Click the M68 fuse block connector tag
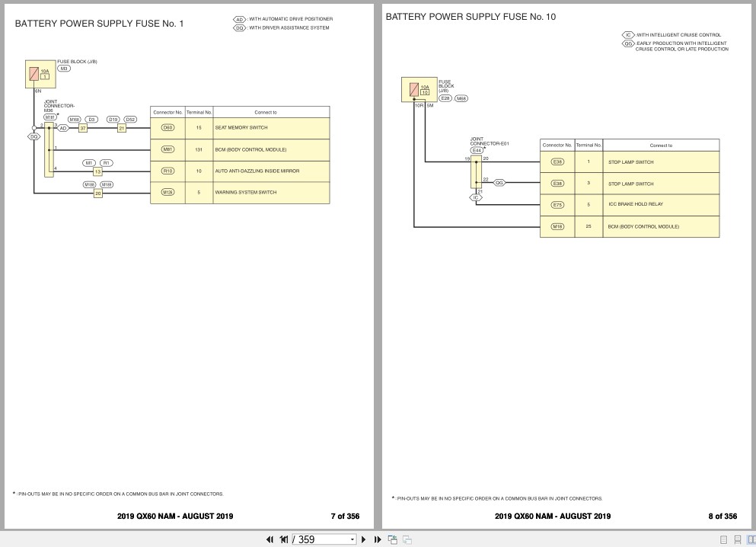Image resolution: width=756 pixels, height=547 pixels. [461, 98]
